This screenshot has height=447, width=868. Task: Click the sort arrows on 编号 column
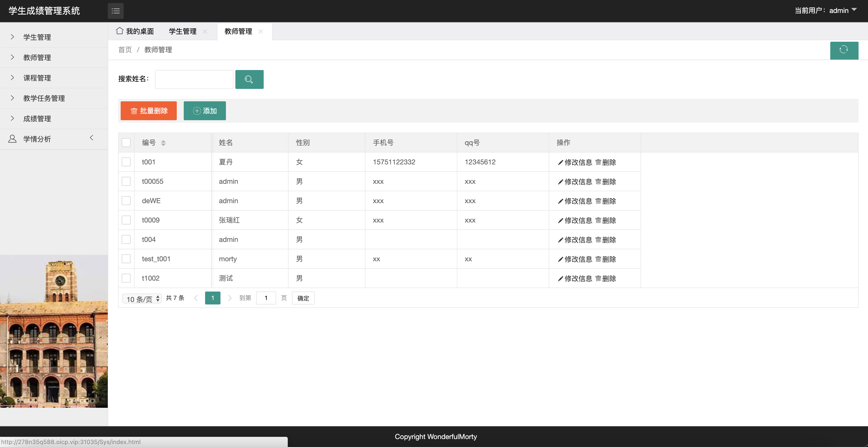163,143
